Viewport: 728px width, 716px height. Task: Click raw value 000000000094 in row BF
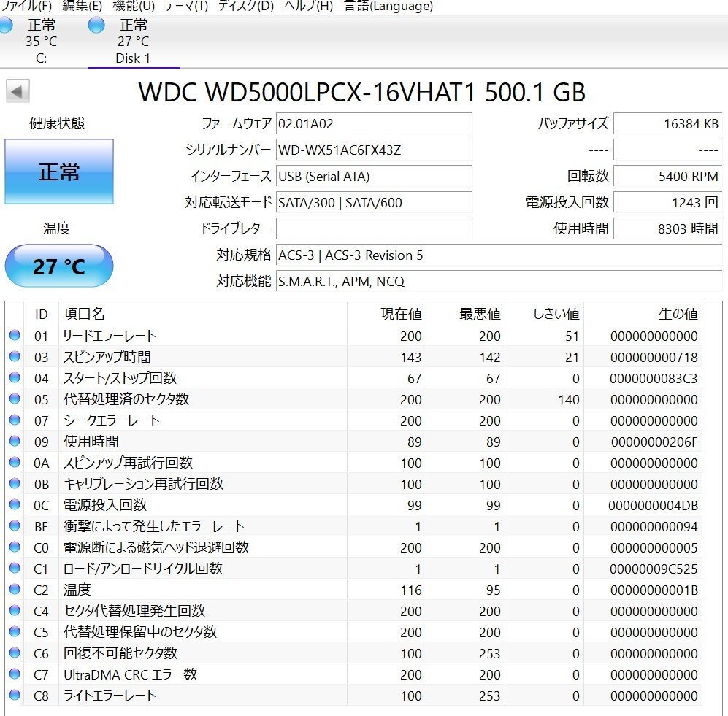point(654,527)
